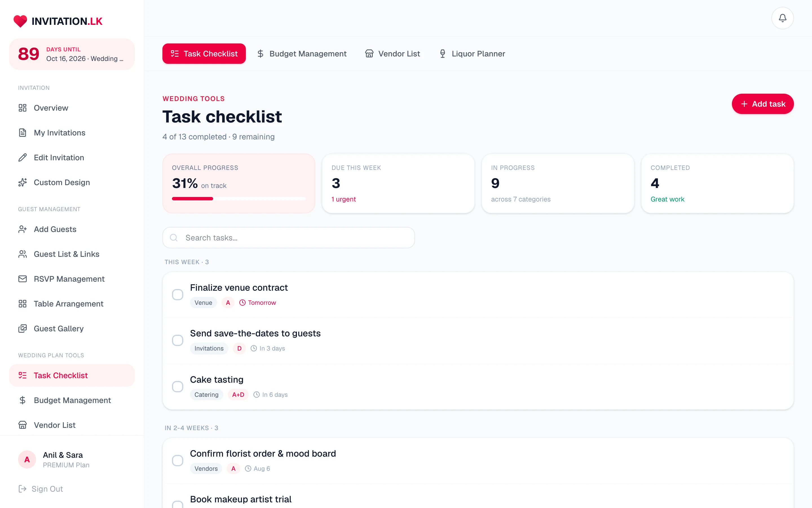Select Edit Invitation in sidebar
Screen dimensions: 812x508
pyautogui.click(x=72, y=157)
